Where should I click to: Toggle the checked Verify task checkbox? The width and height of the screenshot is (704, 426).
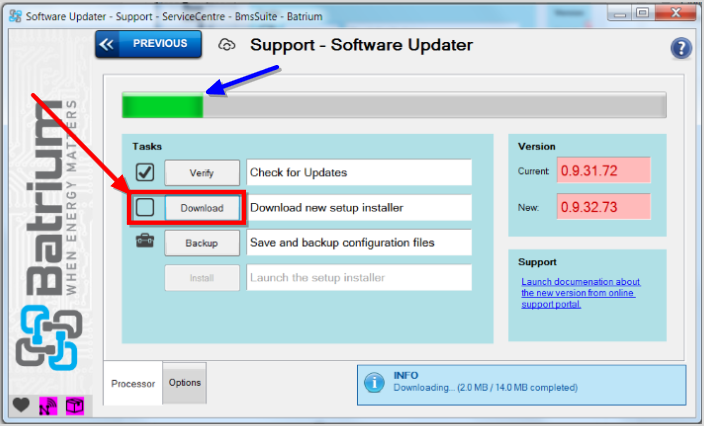click(145, 172)
